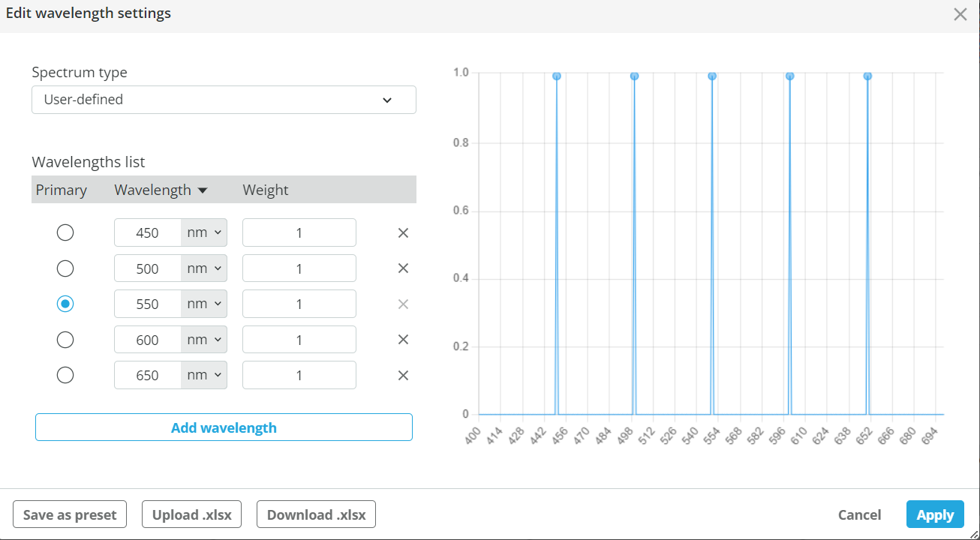Remove the 600 nm wavelength row

click(x=403, y=340)
